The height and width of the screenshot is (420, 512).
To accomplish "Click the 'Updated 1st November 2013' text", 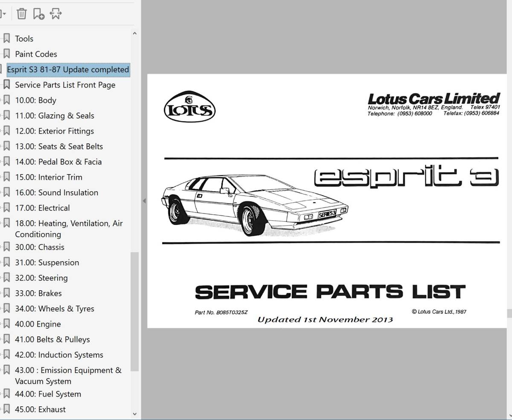I will (x=325, y=320).
